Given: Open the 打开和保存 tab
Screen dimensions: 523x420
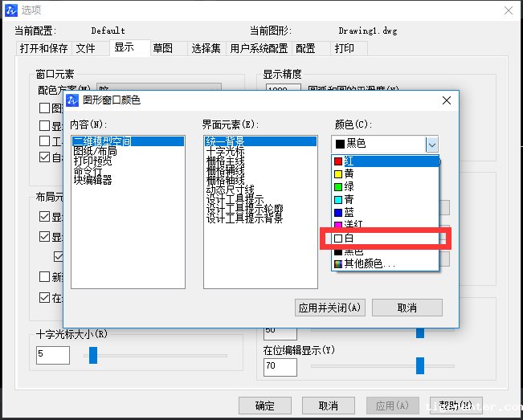Looking at the screenshot, I should pyautogui.click(x=43, y=48).
